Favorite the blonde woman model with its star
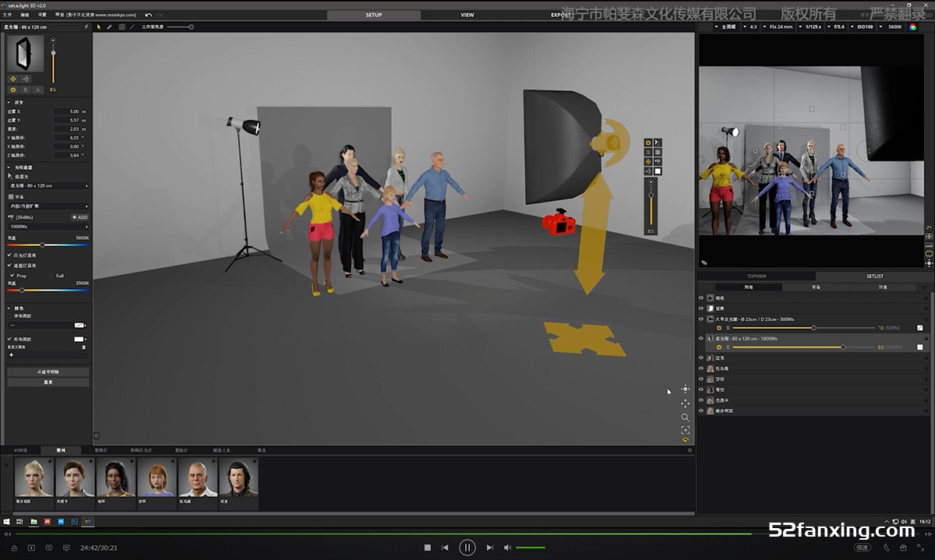Screen dimensions: 935x560 point(51,462)
